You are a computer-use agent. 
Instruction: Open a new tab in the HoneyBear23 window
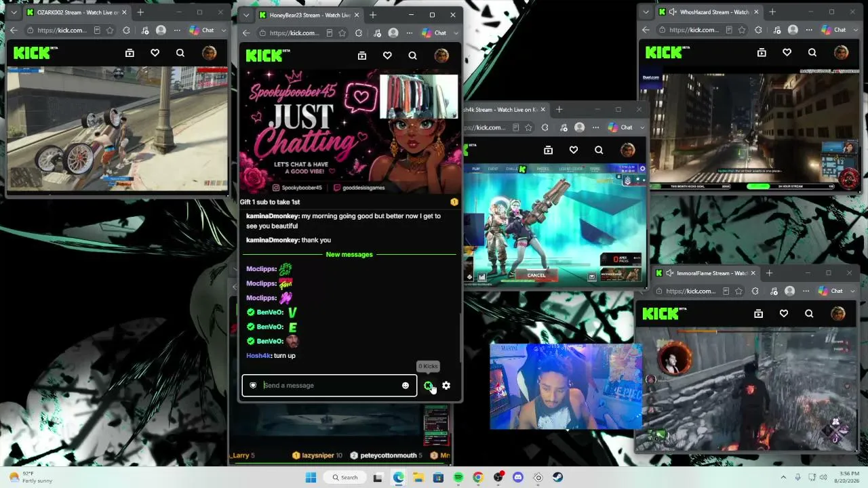pos(373,15)
